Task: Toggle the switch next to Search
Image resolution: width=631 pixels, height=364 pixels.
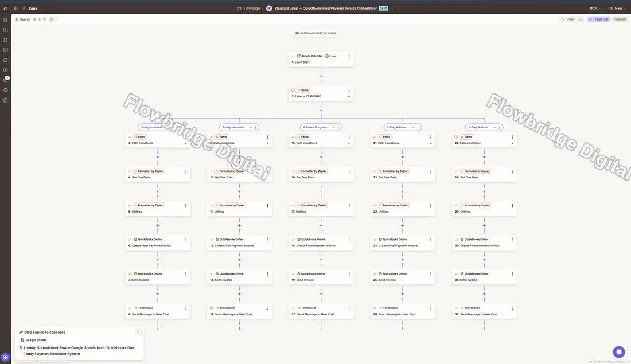Action: (53, 19)
